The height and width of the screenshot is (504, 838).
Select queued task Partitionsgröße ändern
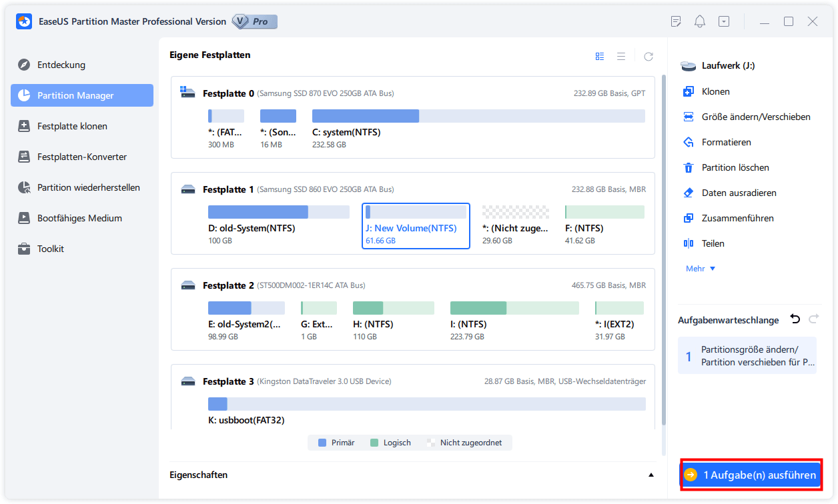click(x=747, y=355)
